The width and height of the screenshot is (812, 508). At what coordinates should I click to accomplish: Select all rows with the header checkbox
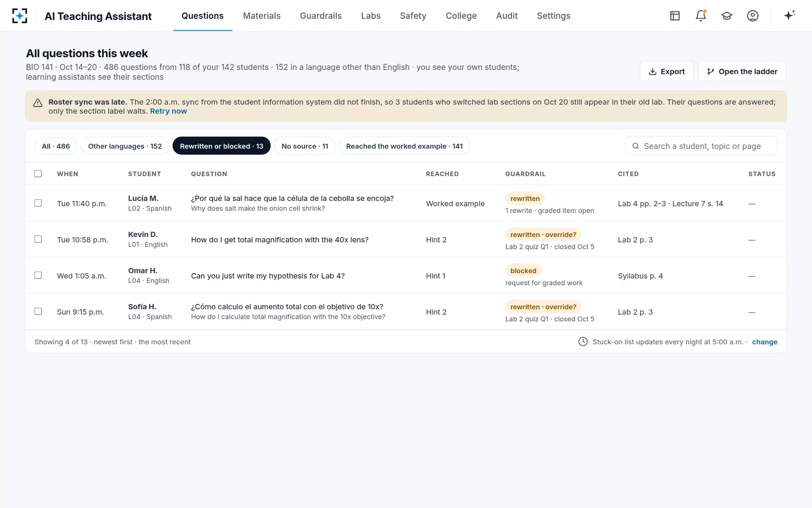coord(38,174)
